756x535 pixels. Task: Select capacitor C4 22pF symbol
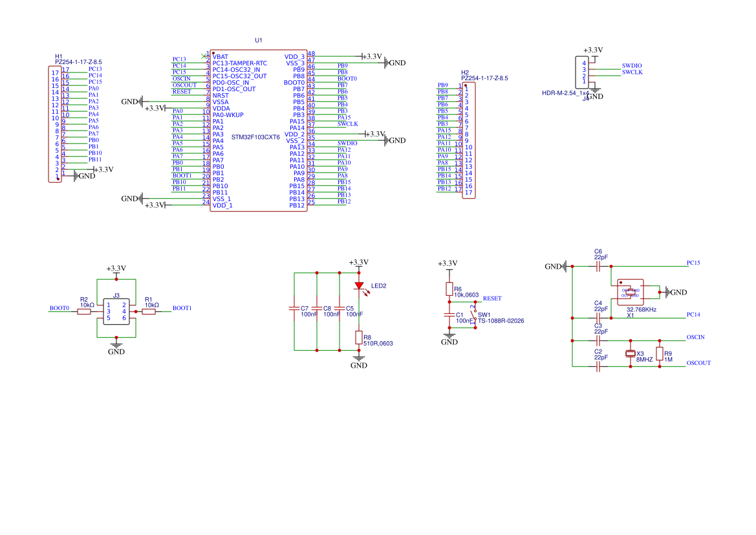[598, 319]
